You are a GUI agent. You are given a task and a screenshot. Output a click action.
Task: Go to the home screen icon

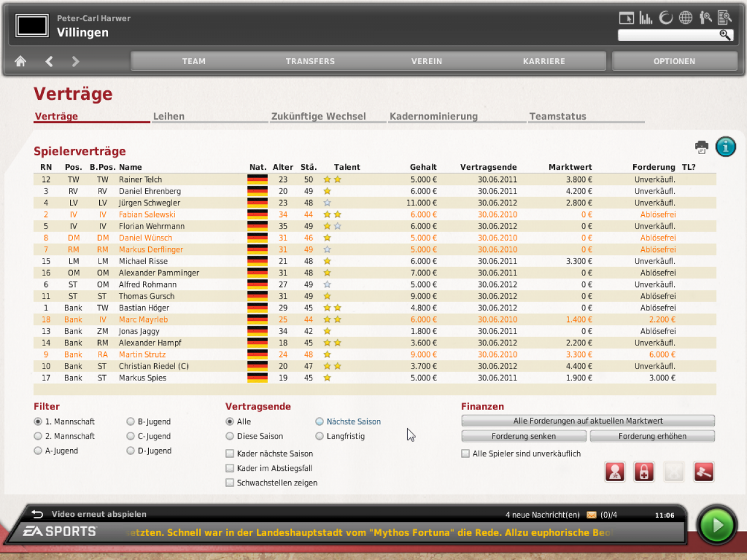pyautogui.click(x=20, y=61)
